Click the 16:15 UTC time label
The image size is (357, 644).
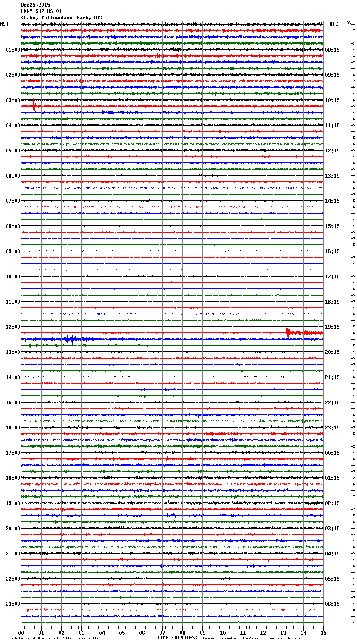click(x=332, y=251)
